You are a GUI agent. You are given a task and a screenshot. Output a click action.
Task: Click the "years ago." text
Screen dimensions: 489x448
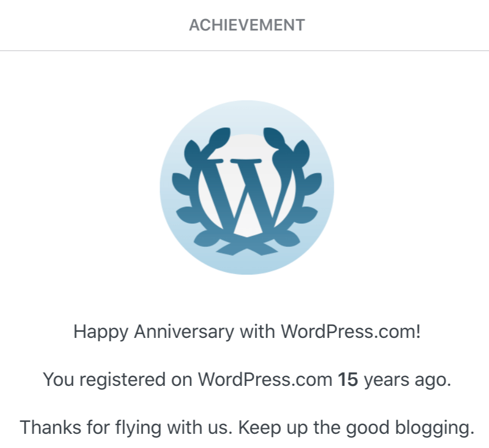pos(407,379)
